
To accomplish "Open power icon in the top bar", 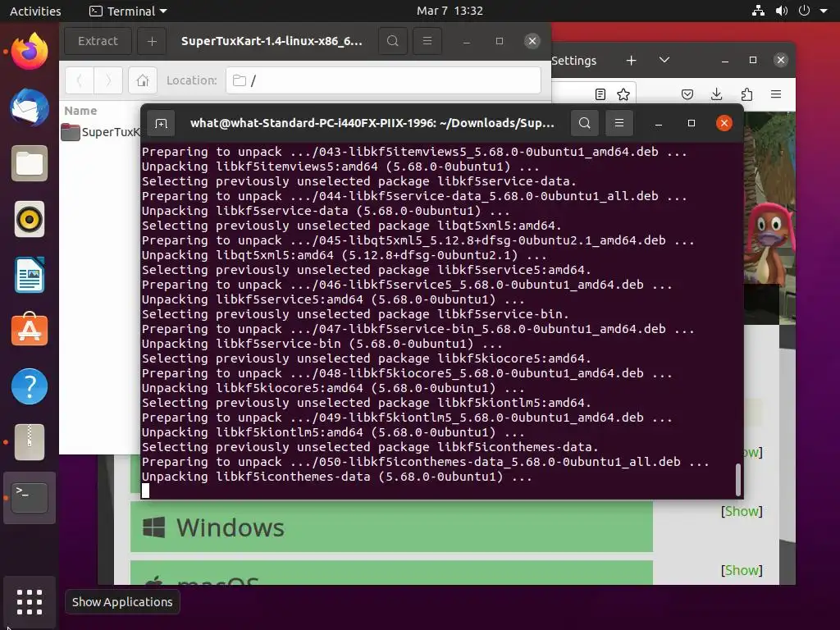I will point(804,11).
